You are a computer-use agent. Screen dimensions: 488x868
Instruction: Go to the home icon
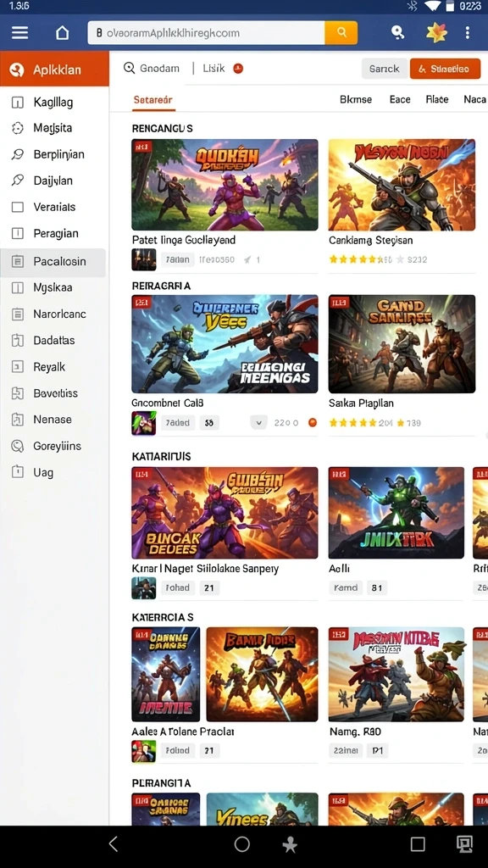point(63,33)
